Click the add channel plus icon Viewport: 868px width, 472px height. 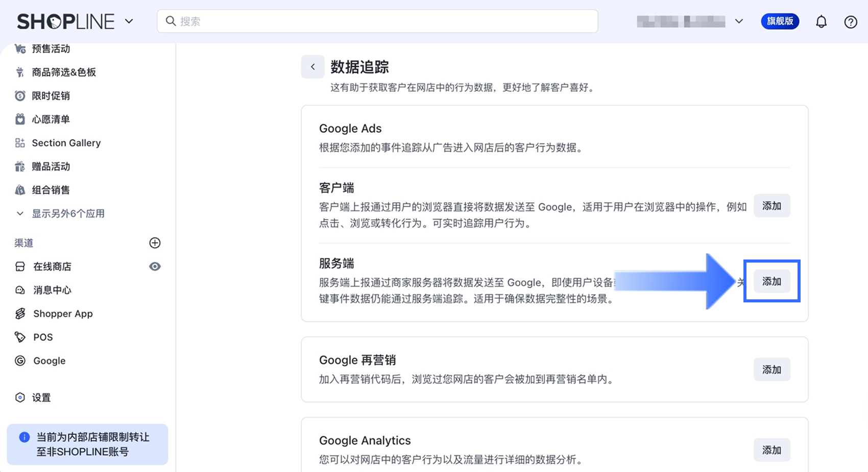pos(155,243)
